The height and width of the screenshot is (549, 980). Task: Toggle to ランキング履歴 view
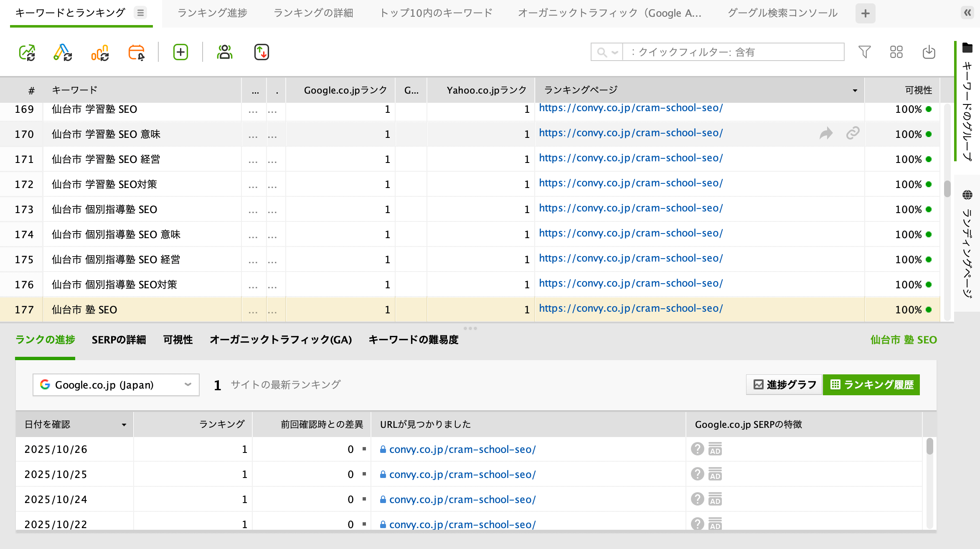[x=871, y=385]
